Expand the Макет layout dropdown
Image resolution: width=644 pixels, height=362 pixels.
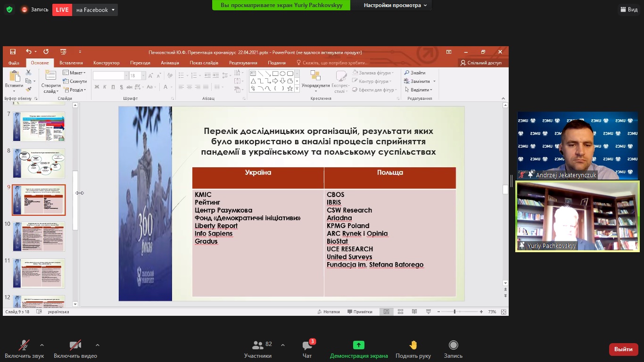tap(74, 73)
